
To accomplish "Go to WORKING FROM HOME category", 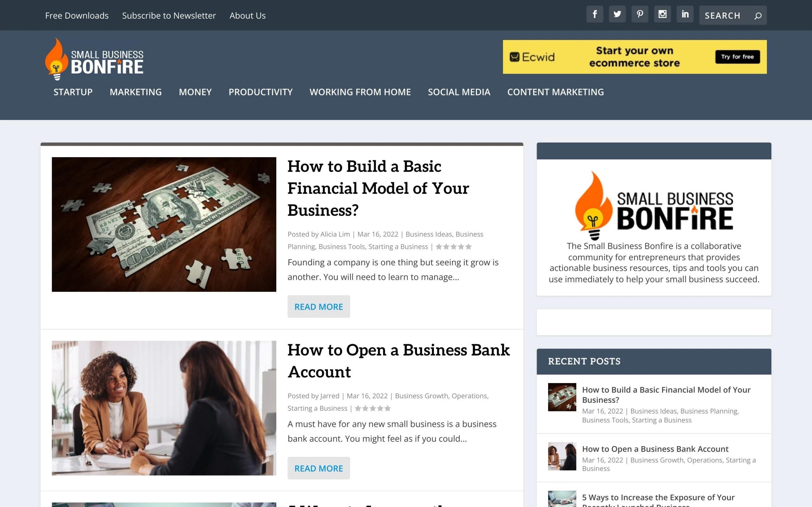I will click(360, 92).
